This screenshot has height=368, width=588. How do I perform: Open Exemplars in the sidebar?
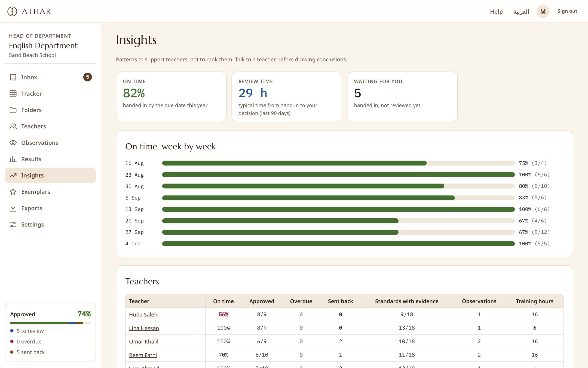tap(50, 192)
